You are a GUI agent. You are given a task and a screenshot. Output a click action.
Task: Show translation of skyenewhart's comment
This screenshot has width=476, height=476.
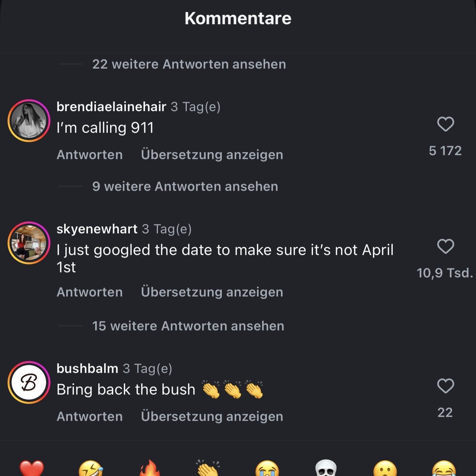click(x=212, y=292)
